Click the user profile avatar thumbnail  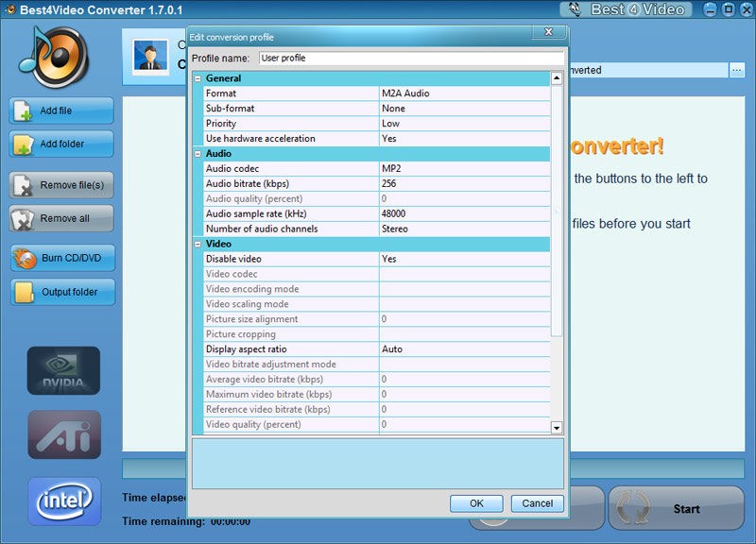151,56
